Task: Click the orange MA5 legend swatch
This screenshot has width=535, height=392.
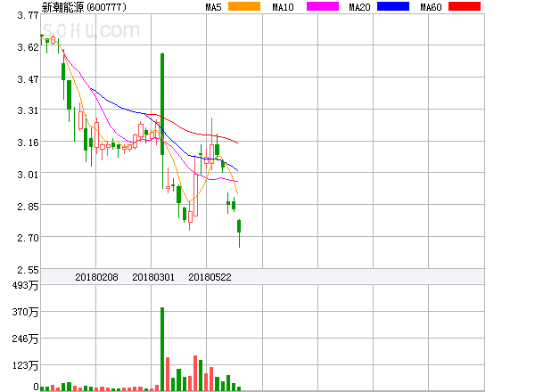Action: click(x=244, y=6)
